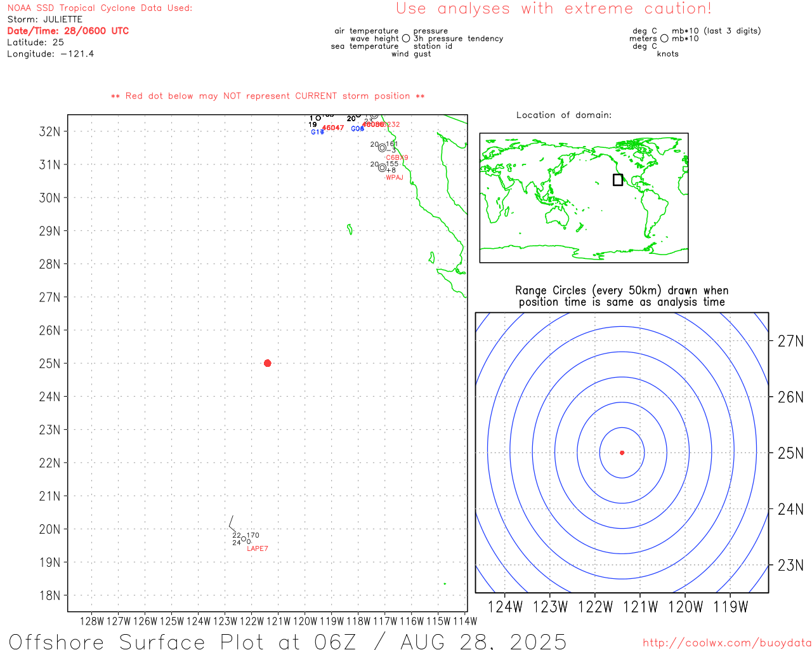Click the 'Storm: JULIETTE' text
Viewport: 812px width, 650px height.
click(45, 20)
